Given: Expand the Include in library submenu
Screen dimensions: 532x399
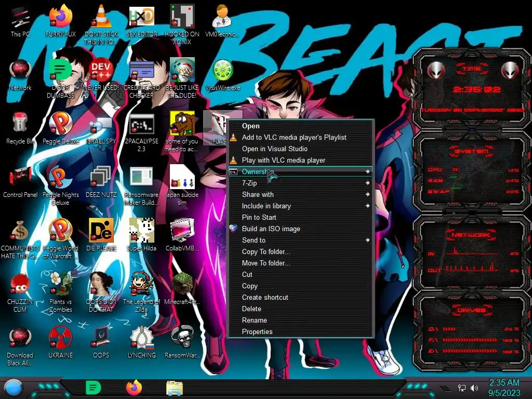Looking at the screenshot, I should pos(301,206).
